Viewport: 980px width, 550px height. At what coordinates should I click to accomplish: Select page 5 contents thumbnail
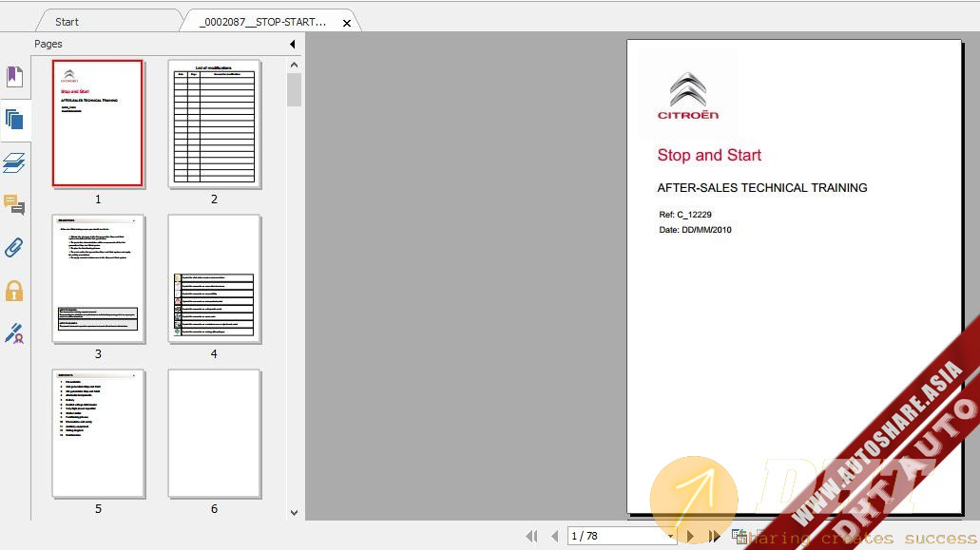[x=98, y=433]
